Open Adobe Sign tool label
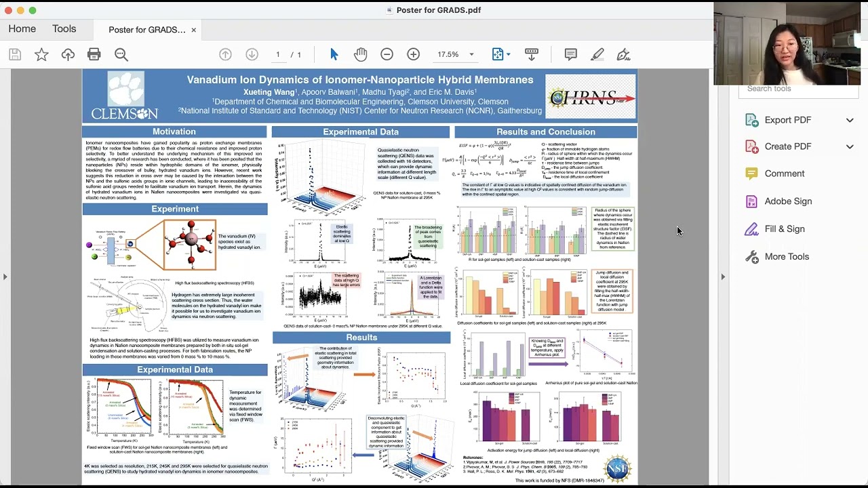This screenshot has height=488, width=868. click(788, 201)
